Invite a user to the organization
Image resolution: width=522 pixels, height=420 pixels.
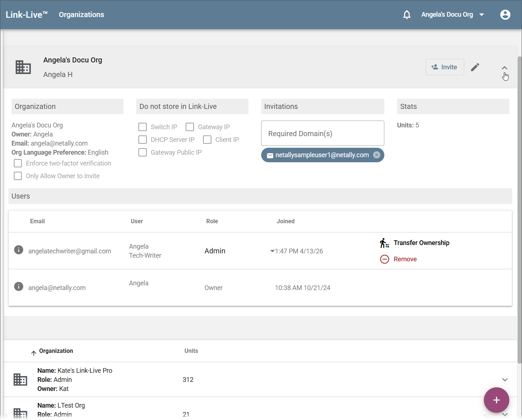pos(445,67)
